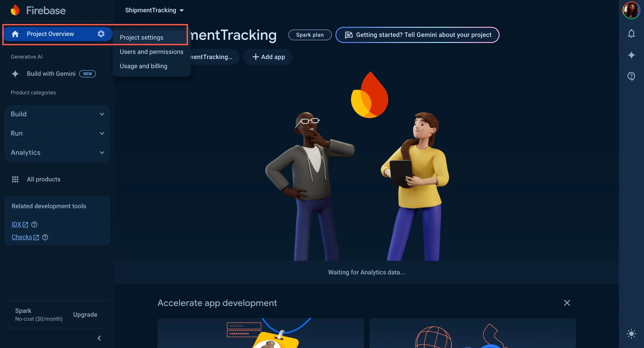Select Project settings from the menu
Viewport: 644px width, 348px height.
click(152, 38)
